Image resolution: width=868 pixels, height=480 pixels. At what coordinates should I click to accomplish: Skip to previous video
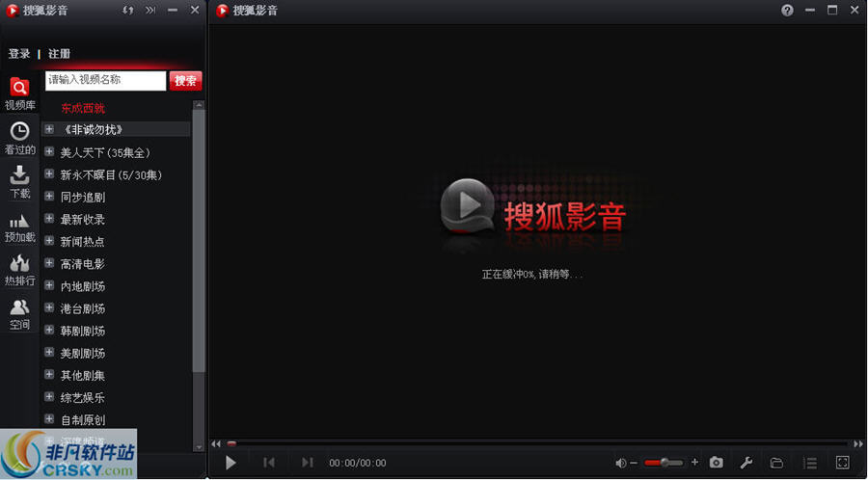(269, 463)
